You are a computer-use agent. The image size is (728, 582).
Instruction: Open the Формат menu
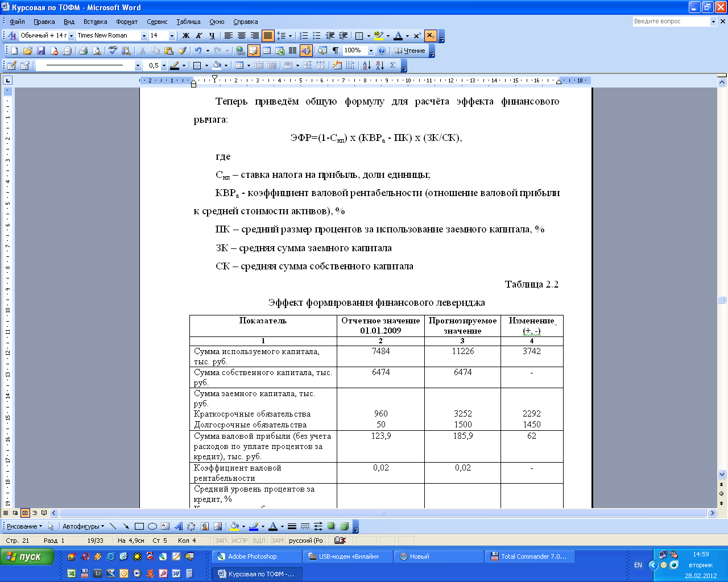127,22
